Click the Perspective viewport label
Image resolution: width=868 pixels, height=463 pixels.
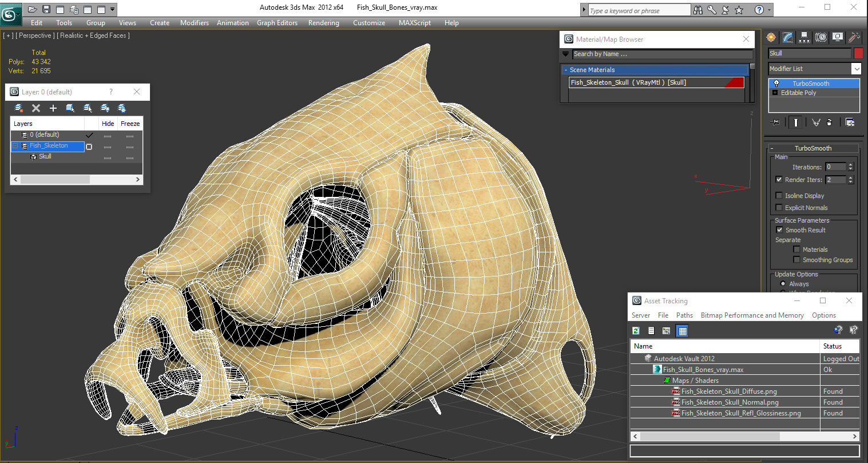pos(35,35)
